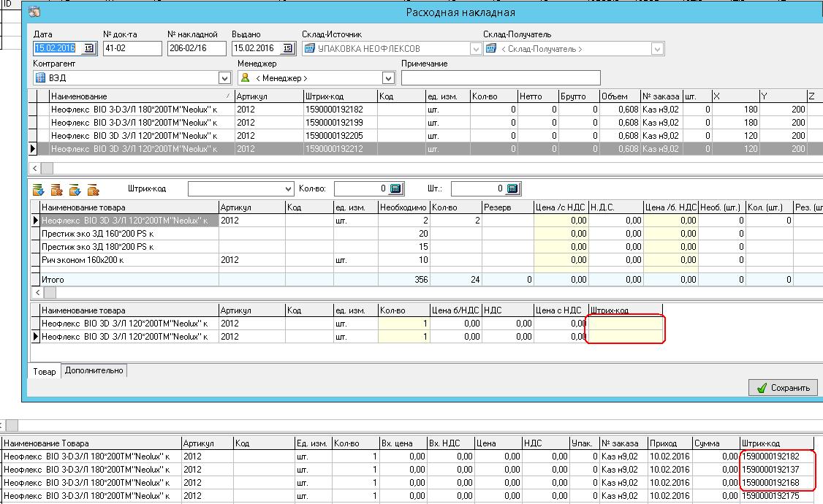Open the calendar picker in the Выдано field

tap(288, 49)
